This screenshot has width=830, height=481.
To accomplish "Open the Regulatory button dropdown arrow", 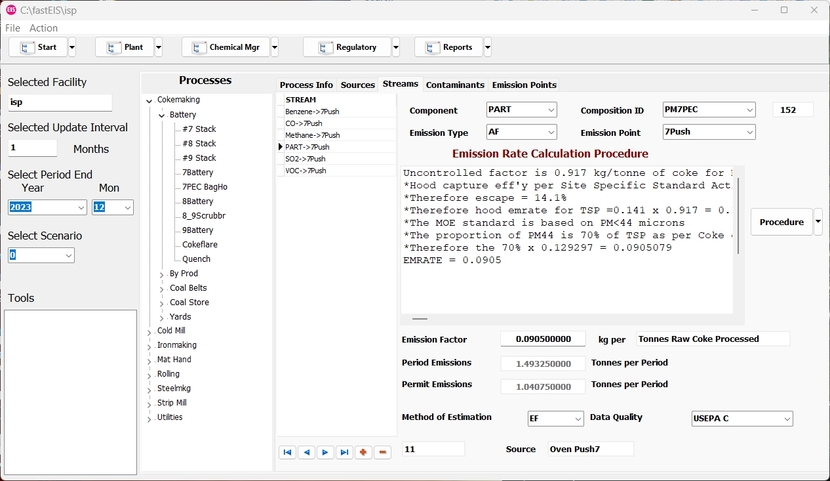I will coord(396,47).
